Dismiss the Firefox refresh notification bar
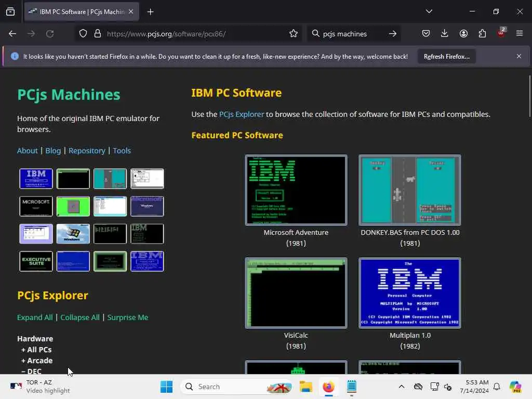The height and width of the screenshot is (399, 532). pyautogui.click(x=519, y=56)
